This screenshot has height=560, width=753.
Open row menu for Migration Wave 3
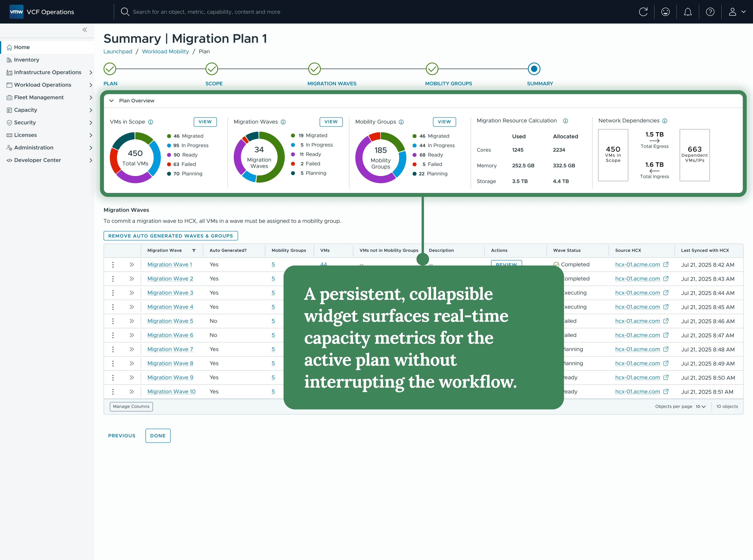[x=113, y=293]
